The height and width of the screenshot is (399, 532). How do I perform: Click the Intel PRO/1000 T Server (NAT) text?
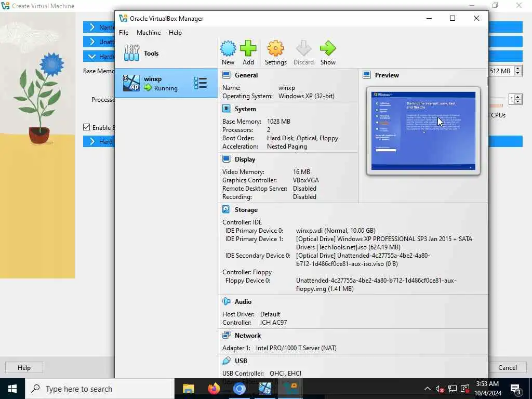(x=296, y=348)
